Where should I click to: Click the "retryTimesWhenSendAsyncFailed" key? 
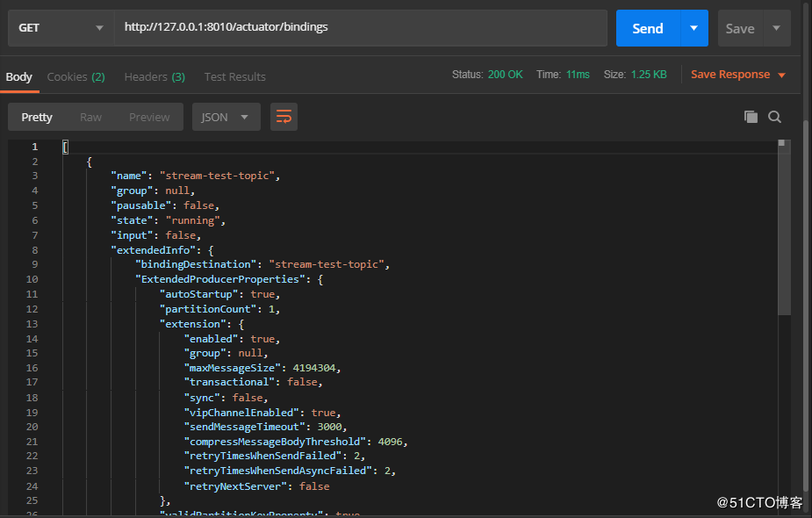278,471
